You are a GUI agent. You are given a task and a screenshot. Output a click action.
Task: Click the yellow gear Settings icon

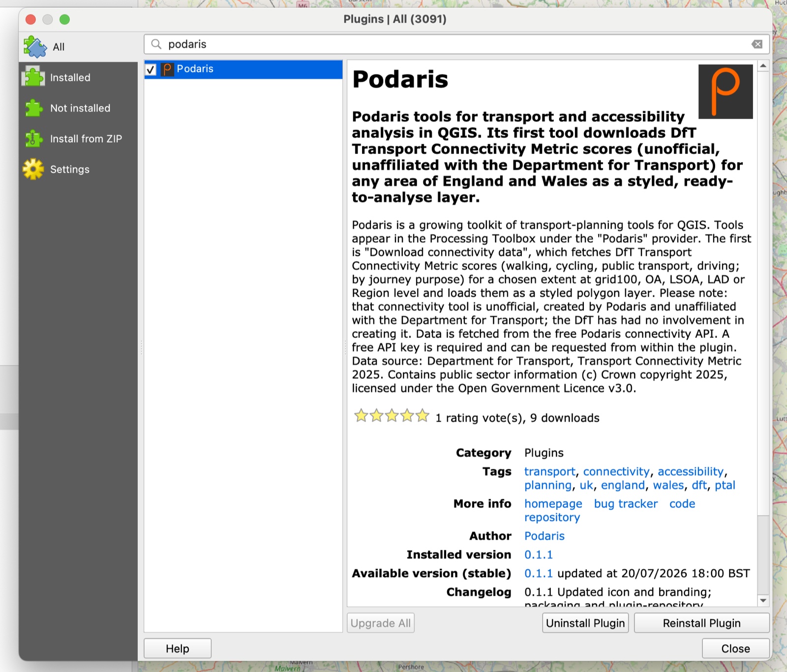click(33, 169)
